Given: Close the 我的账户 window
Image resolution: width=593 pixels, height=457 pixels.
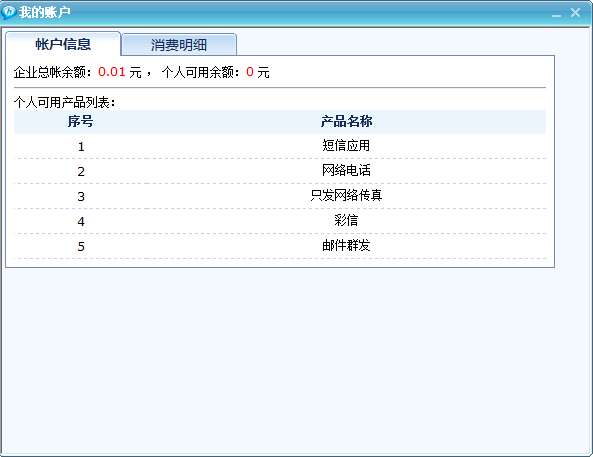Looking at the screenshot, I should pyautogui.click(x=575, y=13).
